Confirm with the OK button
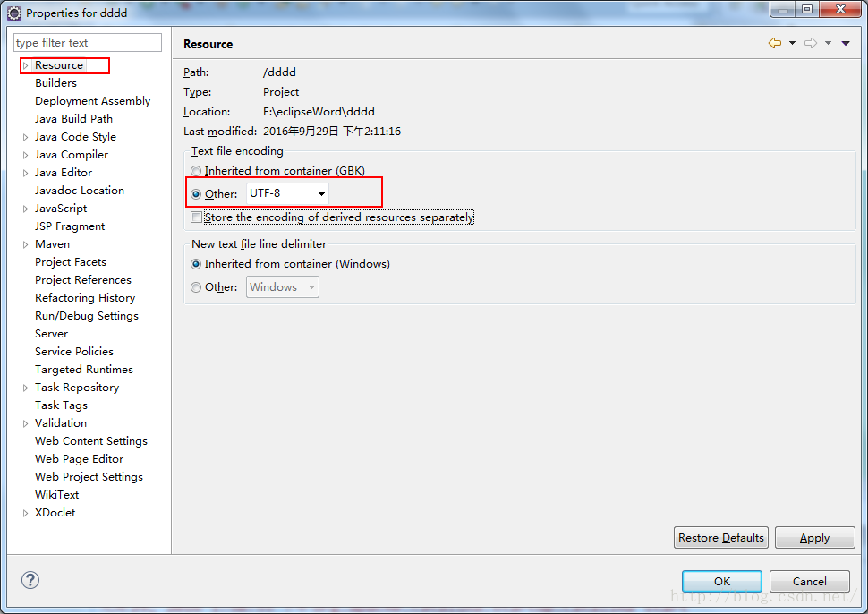The image size is (868, 614). click(722, 582)
